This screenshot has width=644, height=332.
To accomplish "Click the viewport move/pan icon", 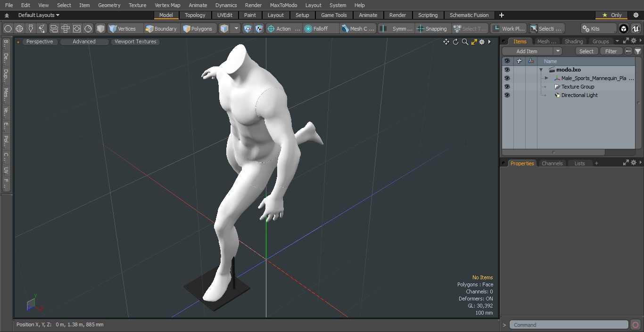I will coord(446,42).
